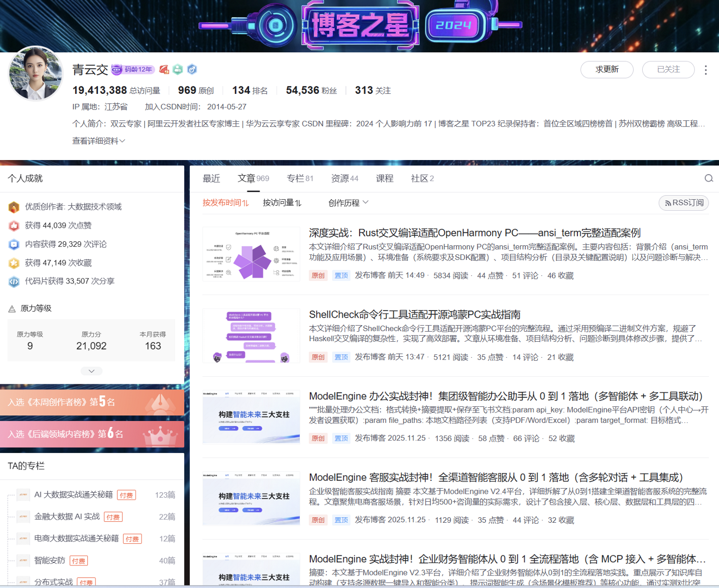The image size is (719, 588).
Task: Click the username 青云交
Action: coord(90,70)
